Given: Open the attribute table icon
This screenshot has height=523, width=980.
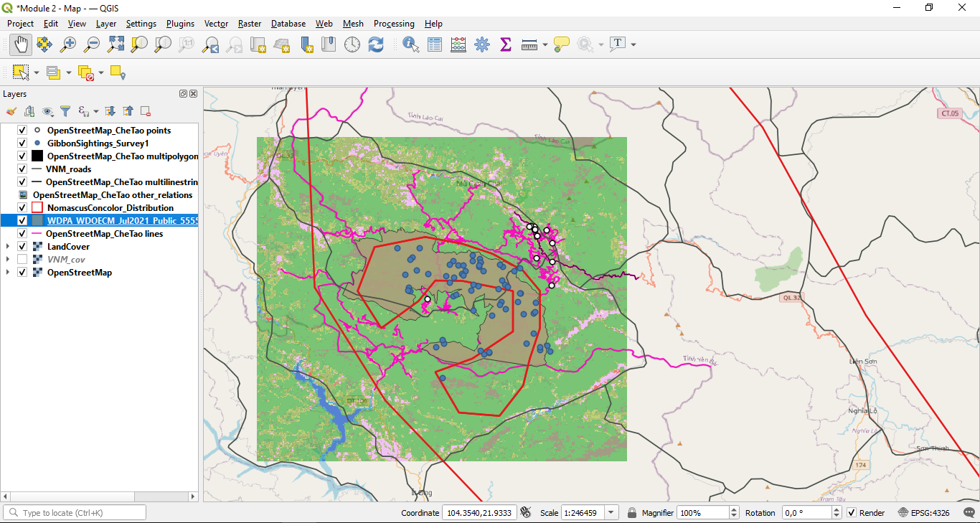Looking at the screenshot, I should (435, 44).
